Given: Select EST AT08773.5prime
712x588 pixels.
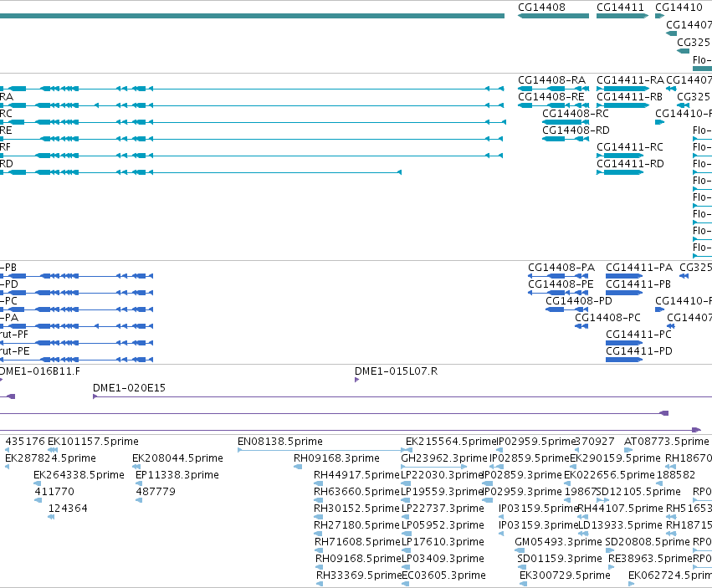Looking at the screenshot, I should click(x=628, y=450).
